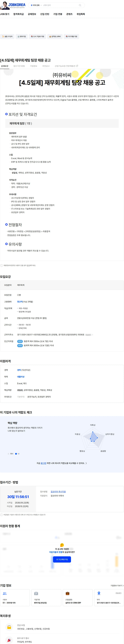Click the 임직원 교육비 tag
Viewport: 124px width, 644px height.
[55, 37]
